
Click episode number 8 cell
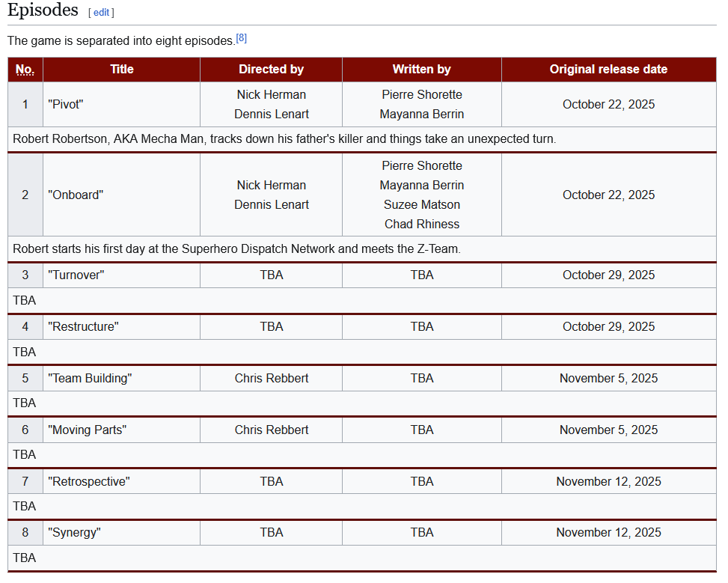coord(25,532)
